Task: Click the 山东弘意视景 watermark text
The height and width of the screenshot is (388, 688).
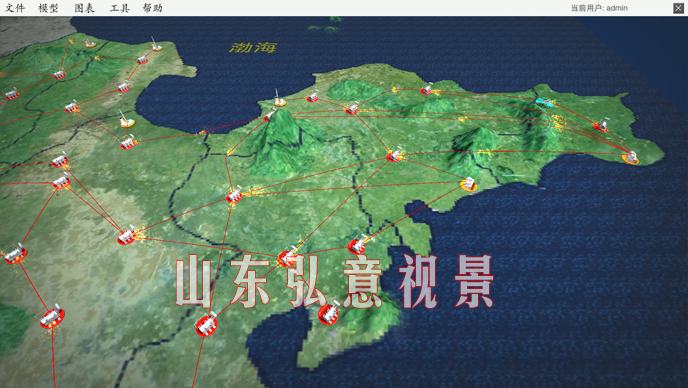Action: 335,282
